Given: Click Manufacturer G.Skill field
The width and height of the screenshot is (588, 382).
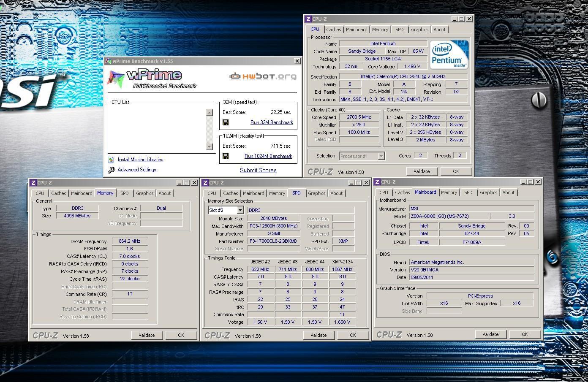Looking at the screenshot, I should tap(274, 234).
